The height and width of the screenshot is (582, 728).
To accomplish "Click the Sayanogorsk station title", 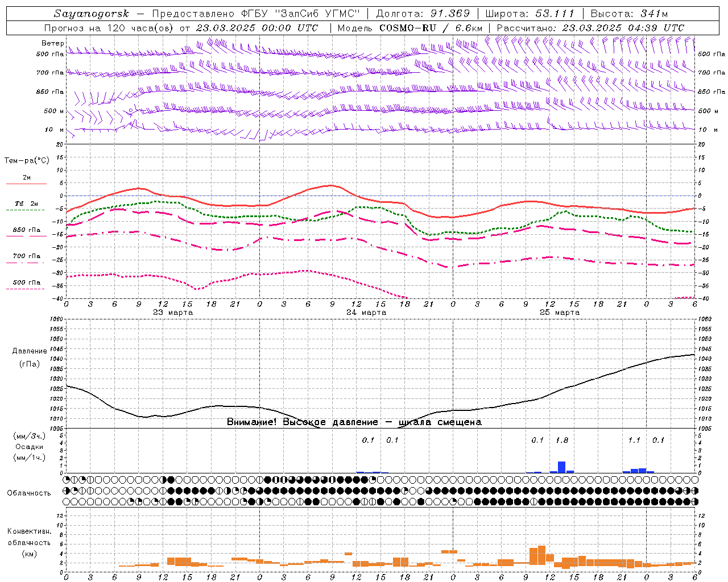I will pos(91,14).
